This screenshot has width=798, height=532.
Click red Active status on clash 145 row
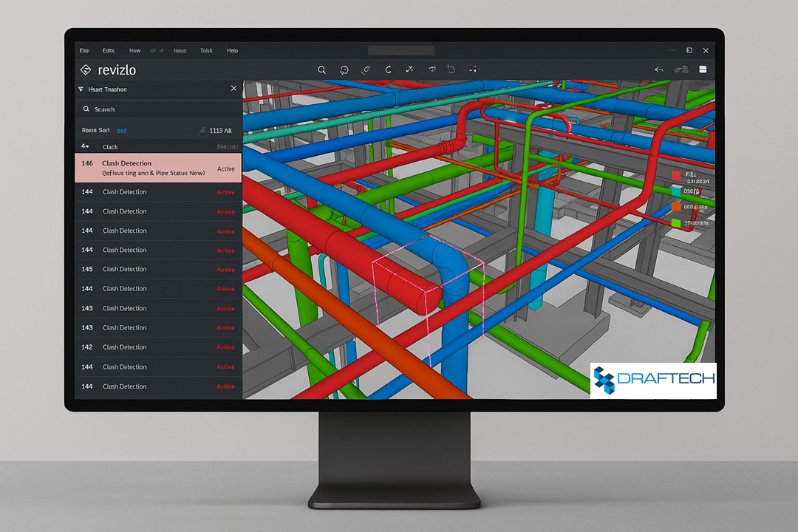pos(225,270)
